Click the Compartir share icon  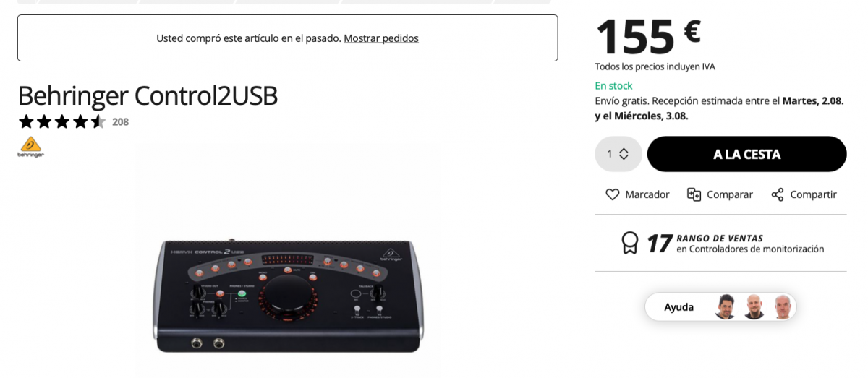click(778, 194)
